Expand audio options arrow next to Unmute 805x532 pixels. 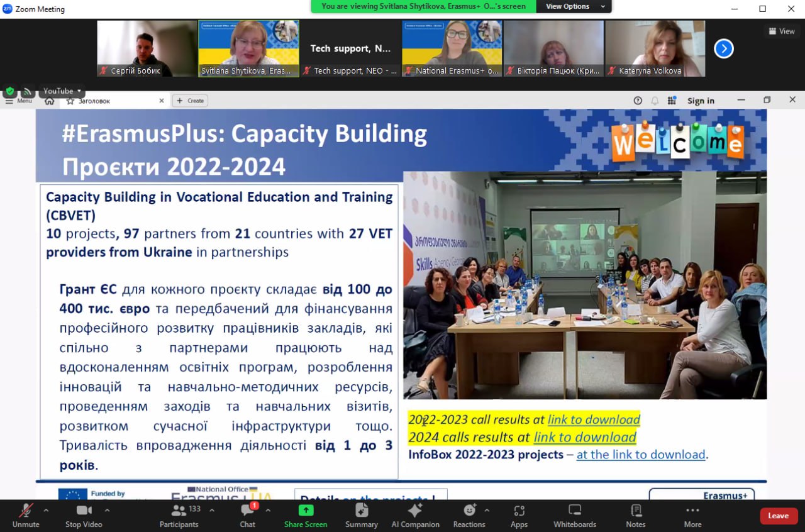click(46, 510)
